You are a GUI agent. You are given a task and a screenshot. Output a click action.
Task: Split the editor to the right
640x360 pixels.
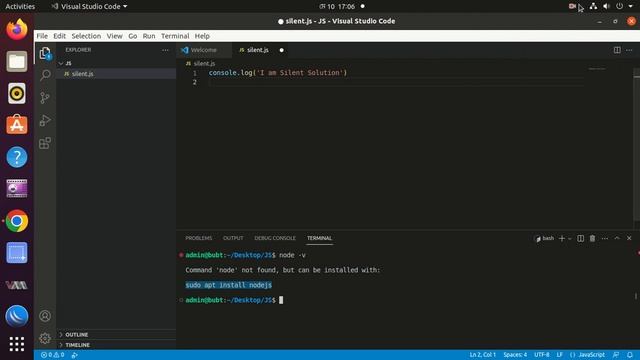pyautogui.click(x=617, y=50)
